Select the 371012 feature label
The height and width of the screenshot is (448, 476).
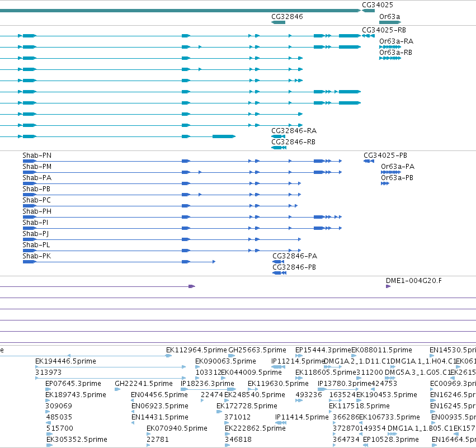237,417
